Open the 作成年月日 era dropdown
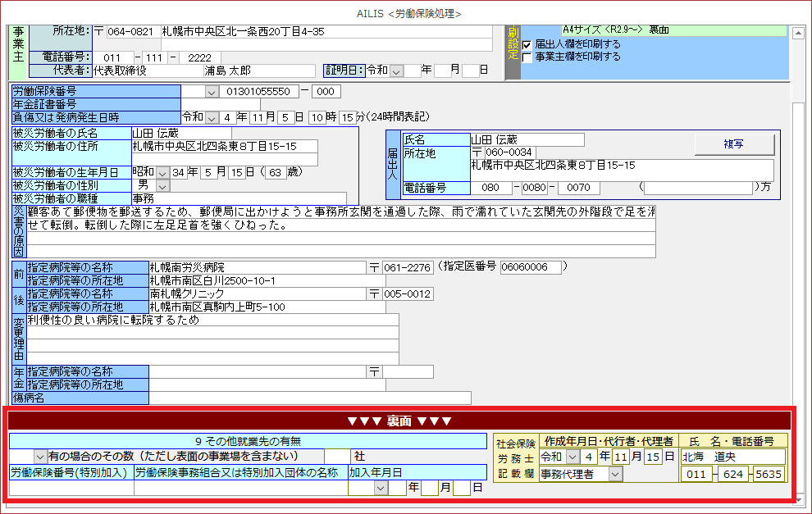 [573, 457]
